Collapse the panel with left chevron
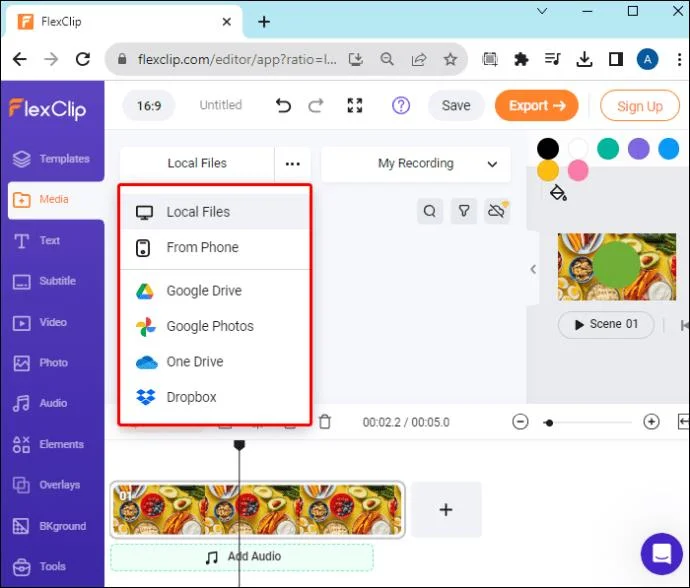Screen dimensions: 690x588 pyautogui.click(x=533, y=269)
